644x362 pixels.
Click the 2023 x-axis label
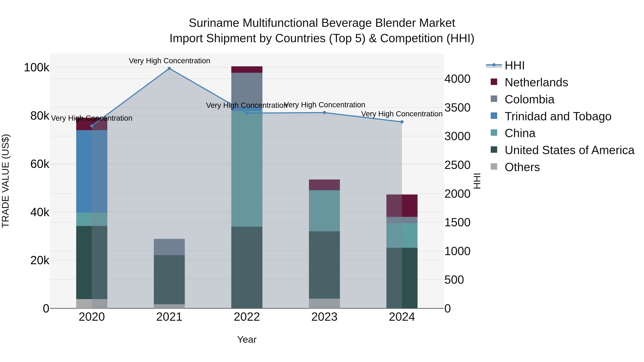coord(325,317)
